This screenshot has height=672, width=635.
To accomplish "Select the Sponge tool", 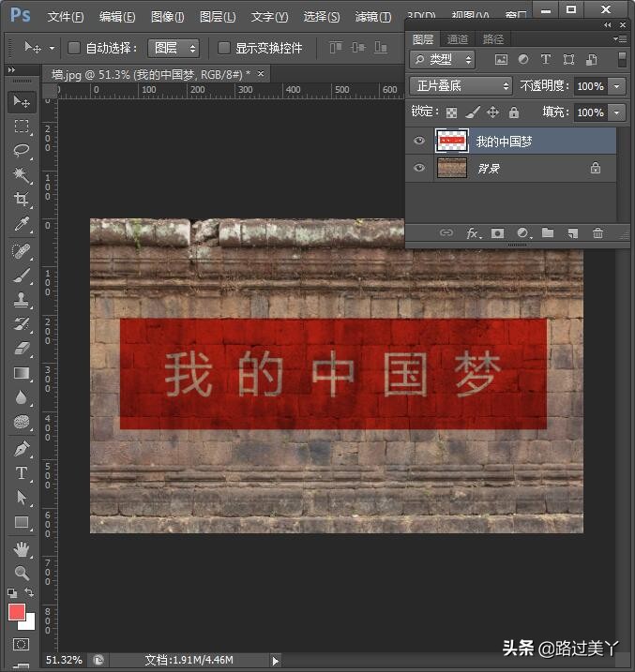I will coord(22,422).
